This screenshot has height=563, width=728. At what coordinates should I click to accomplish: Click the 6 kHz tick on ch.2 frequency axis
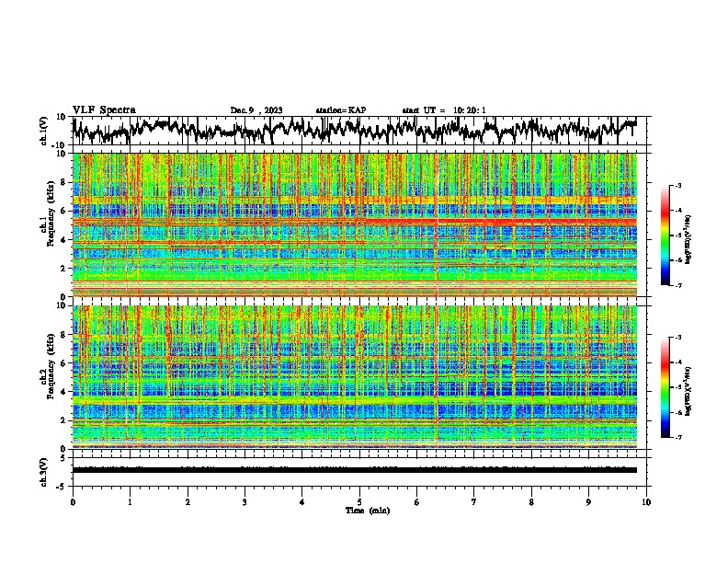64,363
